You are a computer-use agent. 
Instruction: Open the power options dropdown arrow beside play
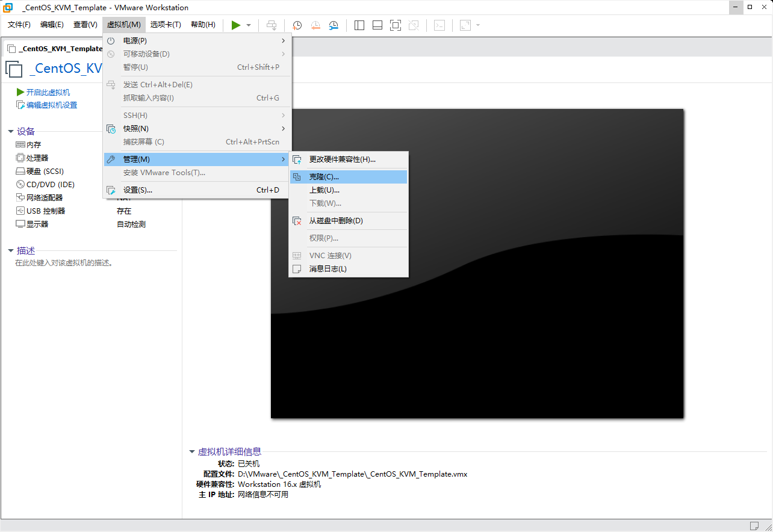[249, 25]
